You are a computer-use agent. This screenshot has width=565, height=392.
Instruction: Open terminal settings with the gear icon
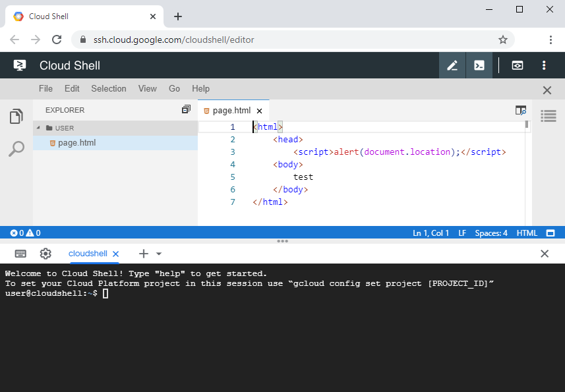[x=45, y=254]
